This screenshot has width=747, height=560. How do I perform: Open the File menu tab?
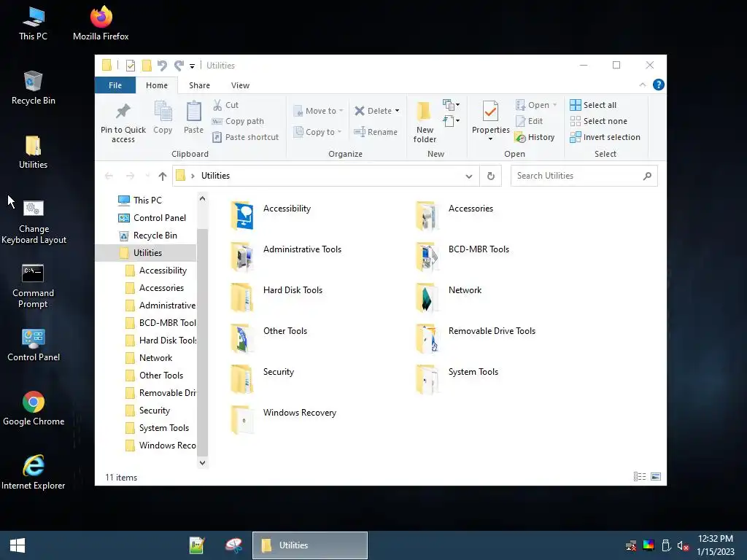(115, 85)
